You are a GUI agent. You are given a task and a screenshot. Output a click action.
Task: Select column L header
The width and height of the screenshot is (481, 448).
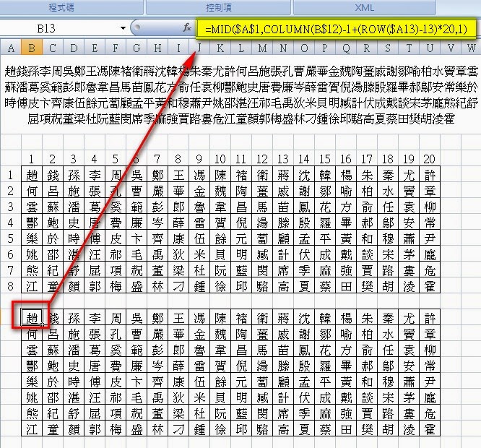[241, 48]
